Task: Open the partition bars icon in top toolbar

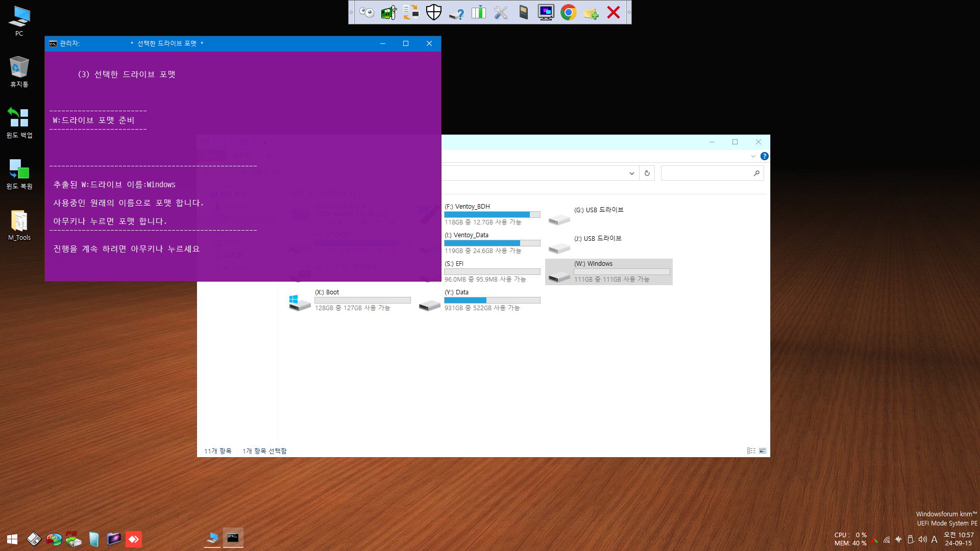Action: pyautogui.click(x=479, y=12)
